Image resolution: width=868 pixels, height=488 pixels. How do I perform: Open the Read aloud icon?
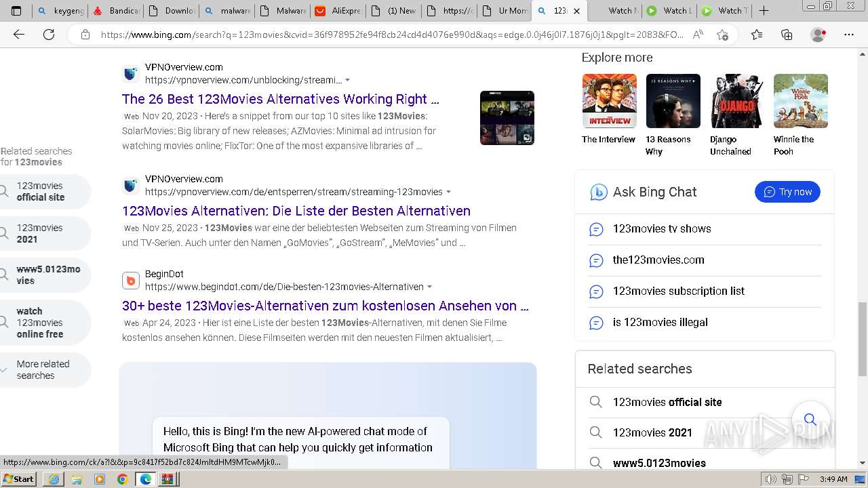[x=698, y=35]
